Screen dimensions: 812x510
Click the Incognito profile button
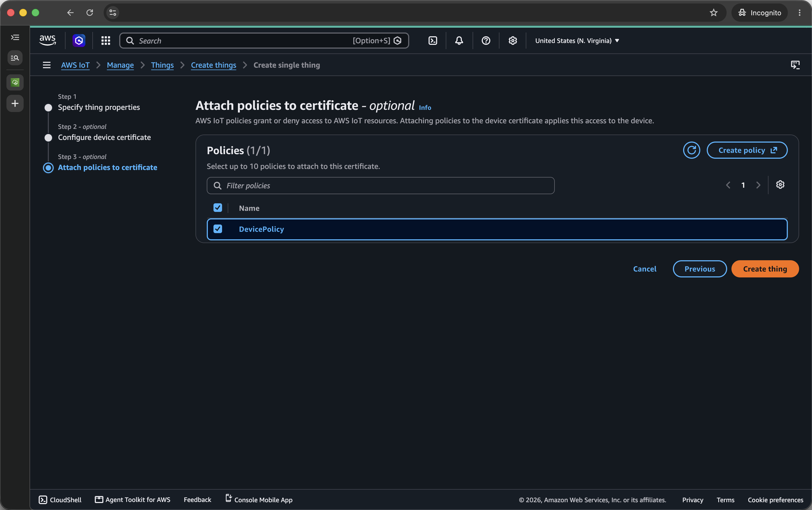pyautogui.click(x=759, y=12)
